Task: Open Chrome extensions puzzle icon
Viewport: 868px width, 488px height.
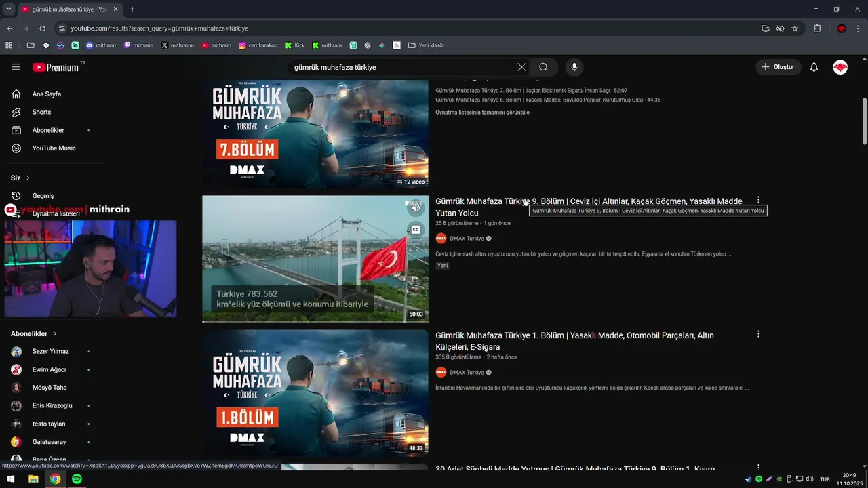Action: click(817, 28)
